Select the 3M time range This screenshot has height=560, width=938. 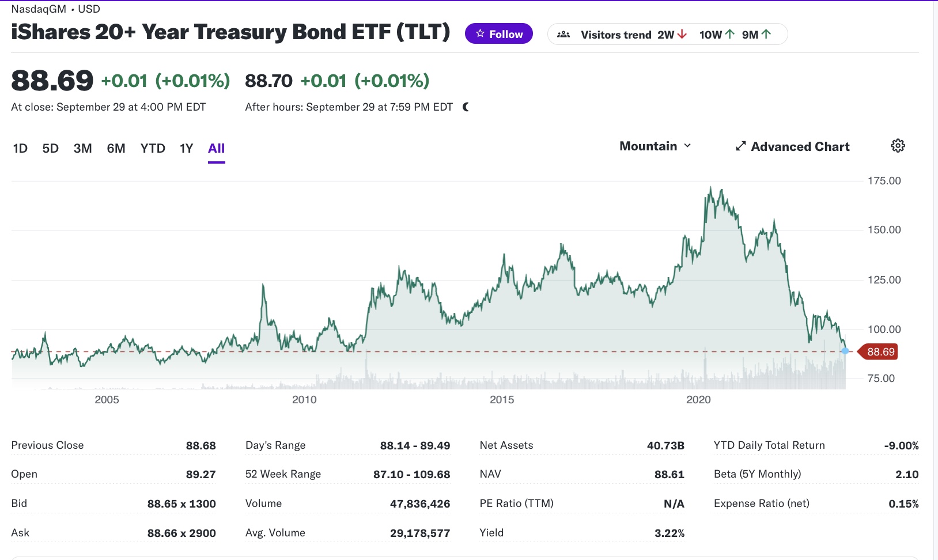82,149
